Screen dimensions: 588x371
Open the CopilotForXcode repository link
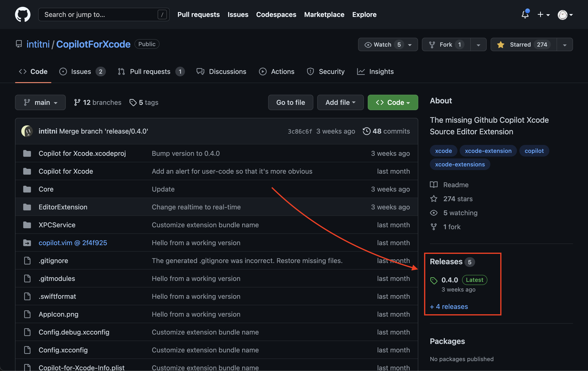pyautogui.click(x=93, y=44)
